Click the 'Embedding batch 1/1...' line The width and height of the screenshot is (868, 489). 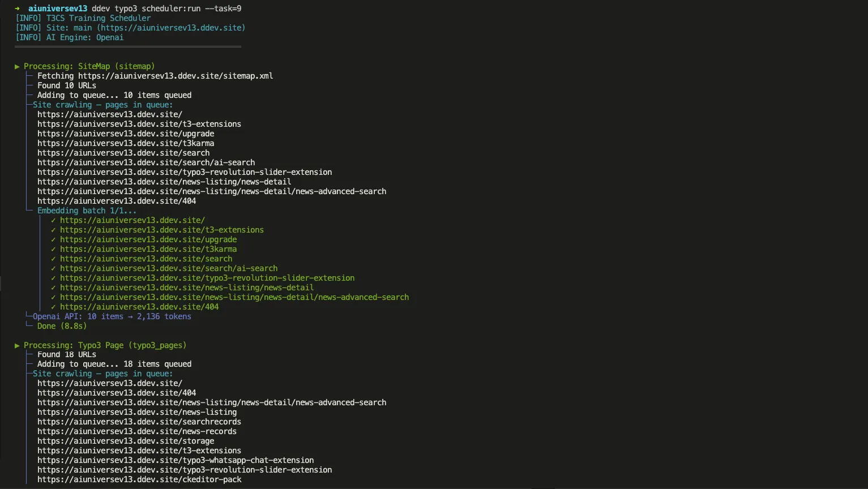87,211
